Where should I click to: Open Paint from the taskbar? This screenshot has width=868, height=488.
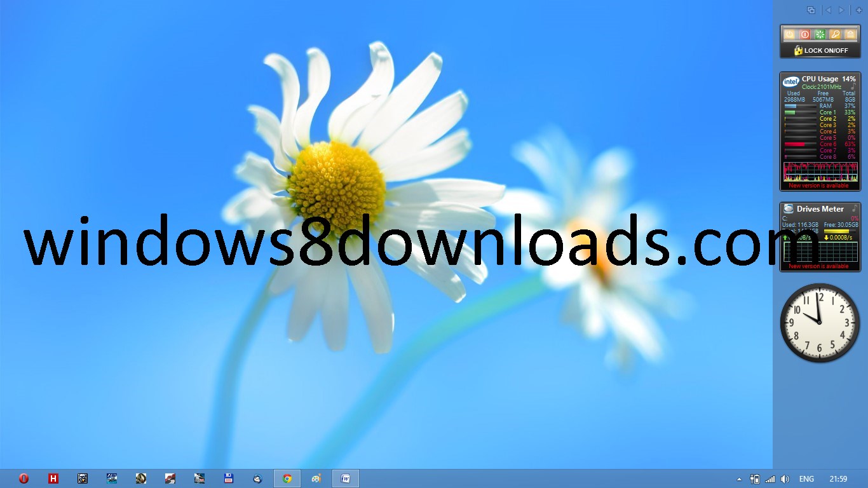tap(316, 478)
